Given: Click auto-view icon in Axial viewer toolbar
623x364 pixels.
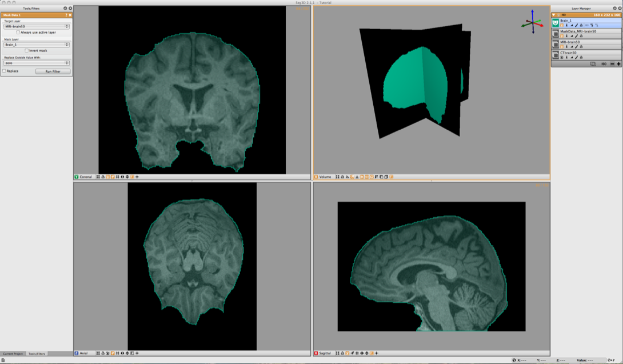Looking at the screenshot, I should (x=98, y=353).
